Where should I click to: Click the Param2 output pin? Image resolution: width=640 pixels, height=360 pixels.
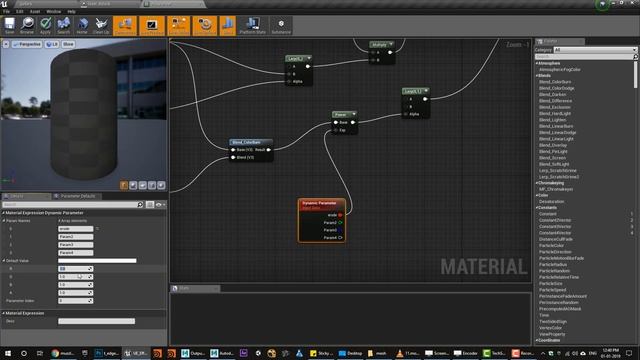(x=340, y=223)
